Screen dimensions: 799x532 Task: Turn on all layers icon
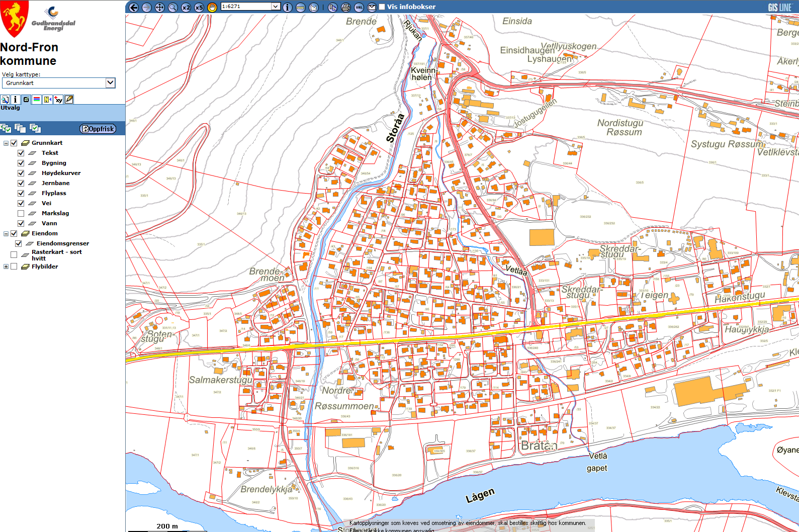(6, 128)
